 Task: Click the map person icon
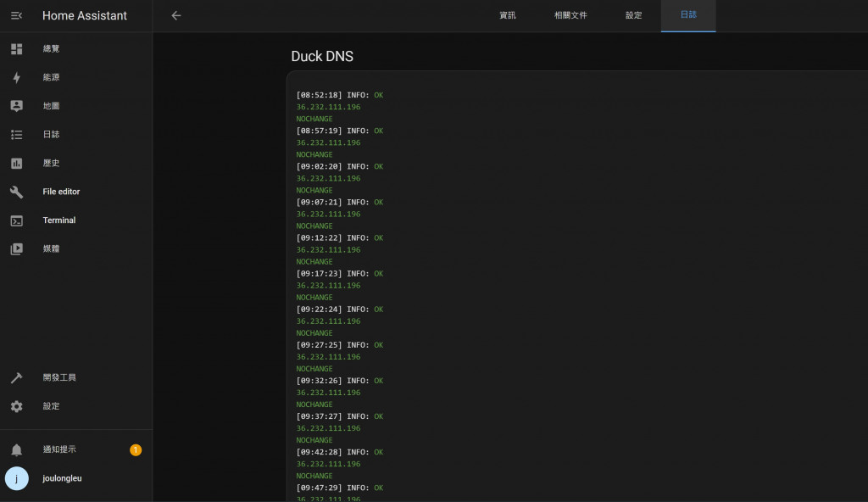point(17,106)
